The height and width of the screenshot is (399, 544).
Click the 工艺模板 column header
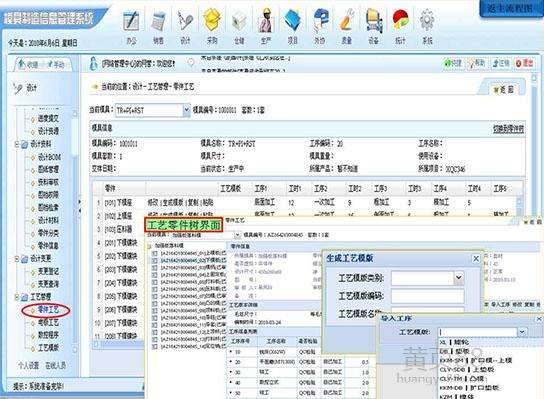231,189
